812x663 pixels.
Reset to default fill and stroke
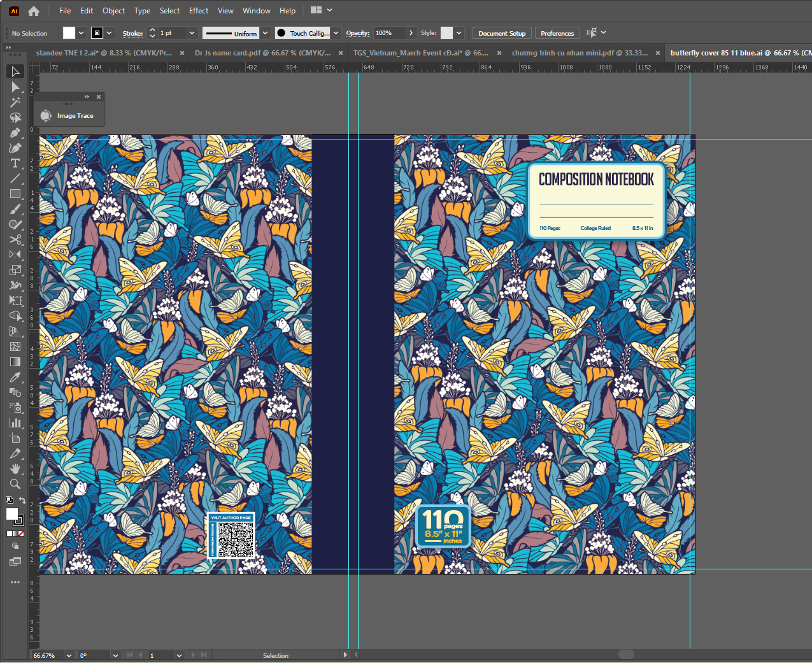[x=9, y=501]
